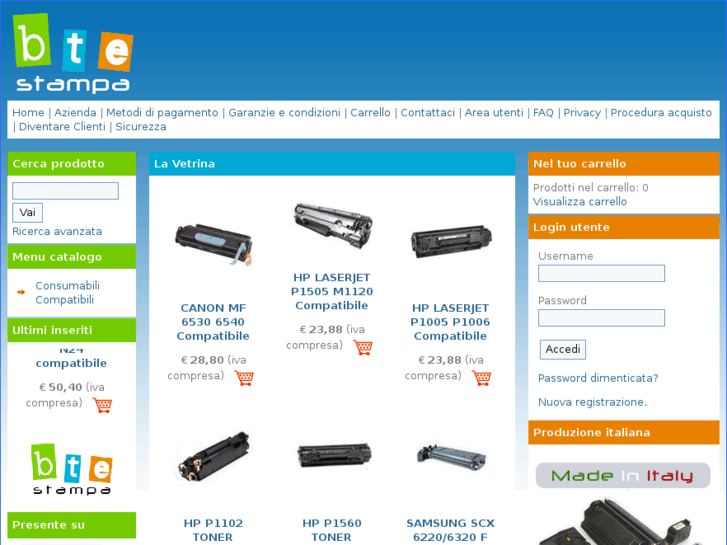Click orange arrow beside Consumabili Compatibili
The height and width of the screenshot is (545, 727).
click(21, 292)
